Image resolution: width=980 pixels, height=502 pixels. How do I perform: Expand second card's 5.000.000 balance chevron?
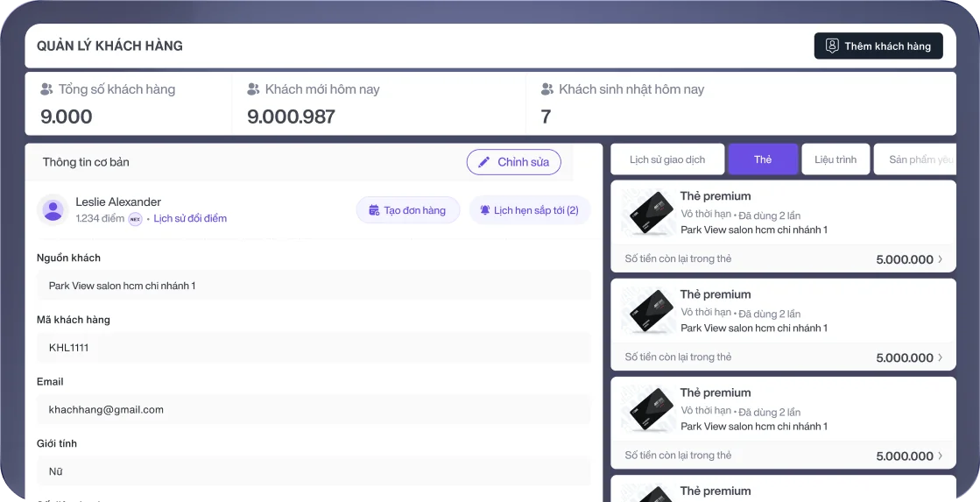tap(941, 357)
